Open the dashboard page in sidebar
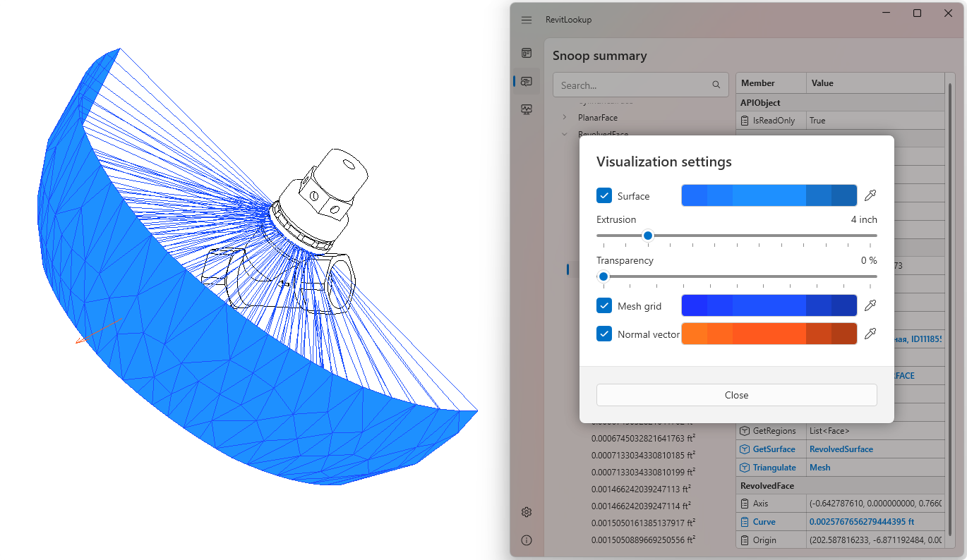Viewport: 967px width, 560px height. (x=527, y=53)
